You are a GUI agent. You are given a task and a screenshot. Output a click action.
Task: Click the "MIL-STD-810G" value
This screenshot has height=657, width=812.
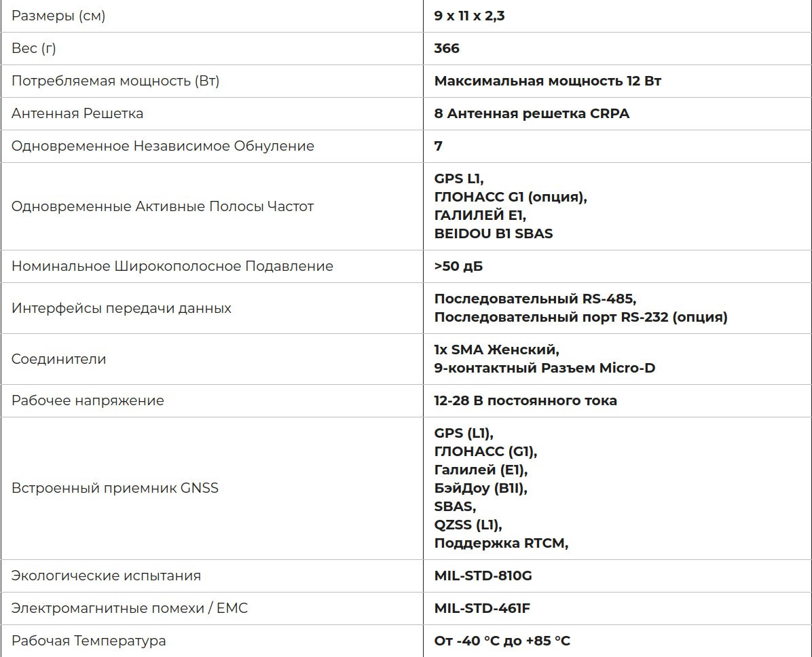point(483,576)
